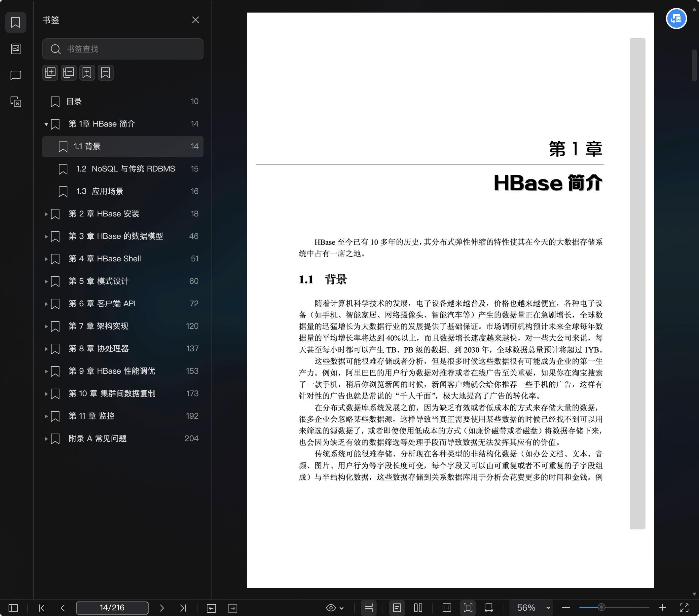Go to 1.2 NoSQL 与传统 RDBMS bookmark

coord(123,169)
